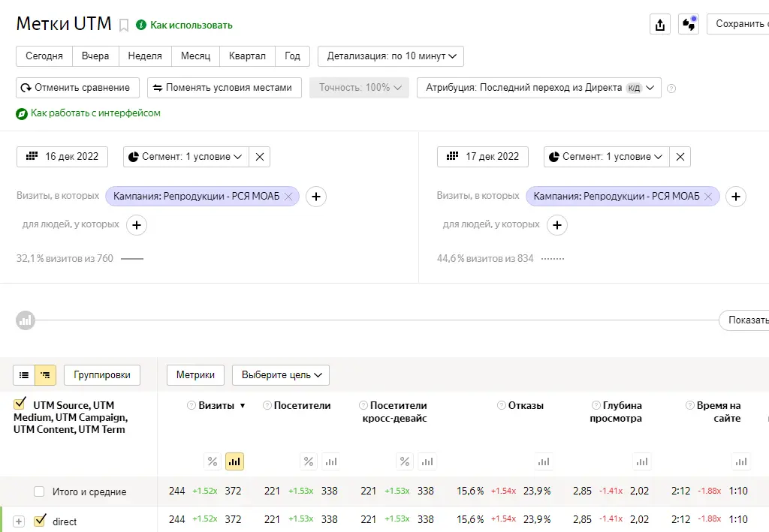Add people condition in the 17 дек segment
769x532 pixels.
(556, 224)
